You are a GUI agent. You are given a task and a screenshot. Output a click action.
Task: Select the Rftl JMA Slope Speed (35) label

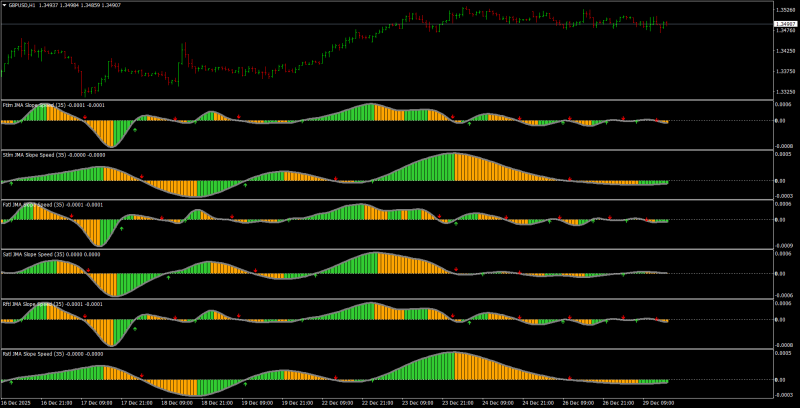point(33,304)
